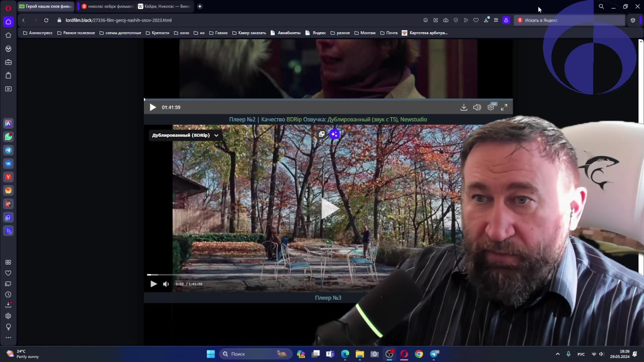644x362 pixels.
Task: Switch to Кейдж, Николас Википедия tab
Action: tap(164, 7)
